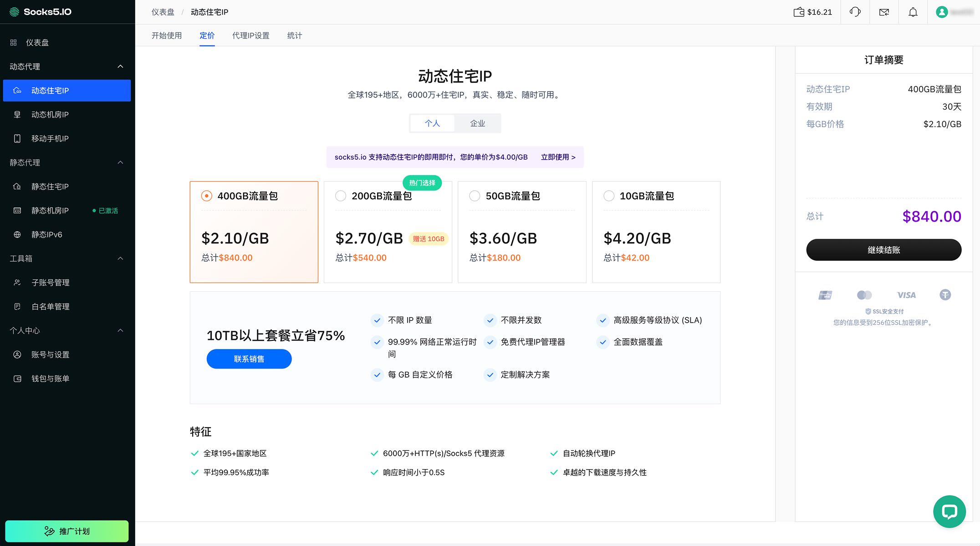This screenshot has width=980, height=546.
Task: Open the mail messages icon
Action: coord(884,12)
